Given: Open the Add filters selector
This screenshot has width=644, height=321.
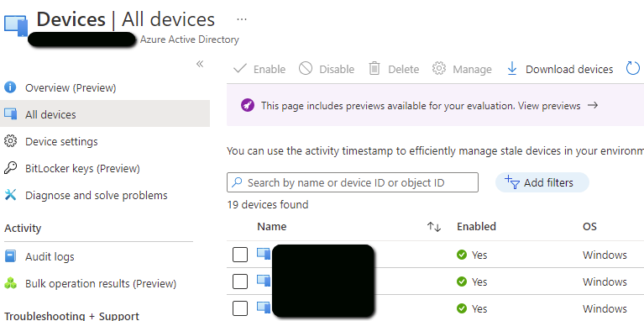Looking at the screenshot, I should coord(542,182).
